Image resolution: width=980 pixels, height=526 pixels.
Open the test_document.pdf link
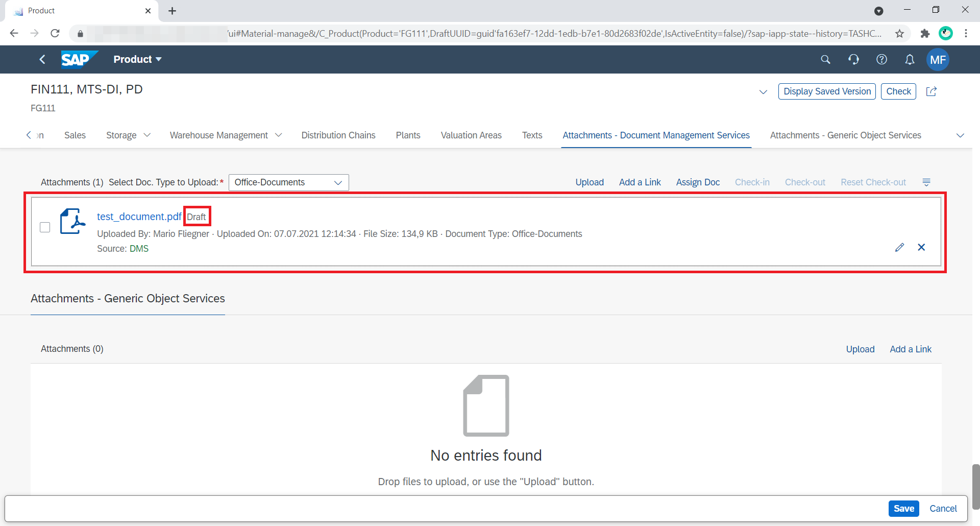(x=139, y=217)
